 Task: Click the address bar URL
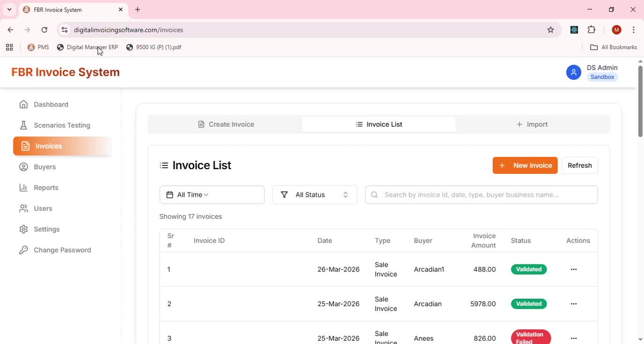click(129, 30)
